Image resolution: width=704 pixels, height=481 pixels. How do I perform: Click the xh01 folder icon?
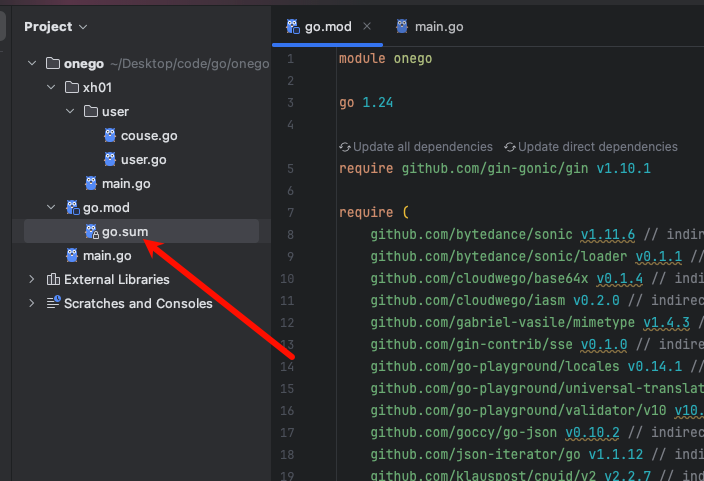[x=72, y=87]
